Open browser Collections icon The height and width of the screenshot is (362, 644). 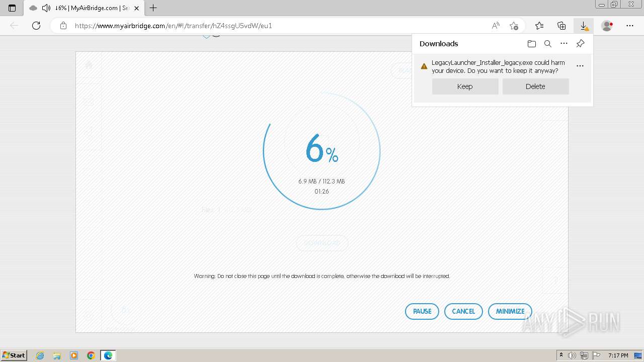(561, 26)
